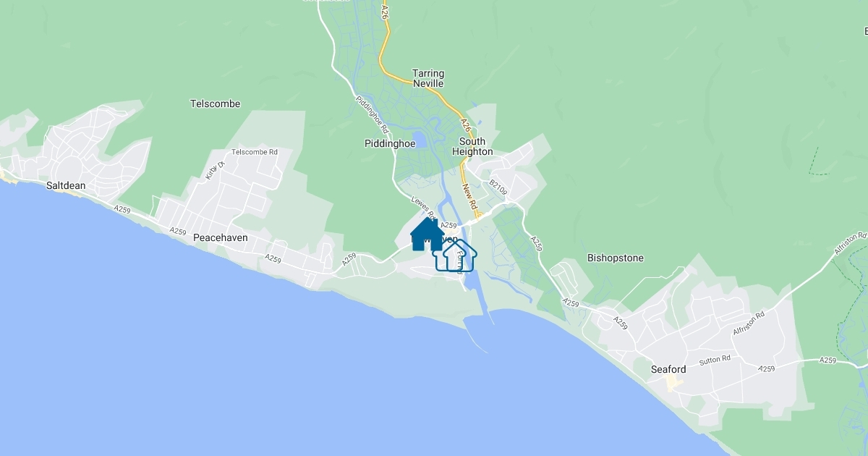This screenshot has width=868, height=456.
Task: Click the blue lake near Piddinghoe
Action: click(x=418, y=139)
